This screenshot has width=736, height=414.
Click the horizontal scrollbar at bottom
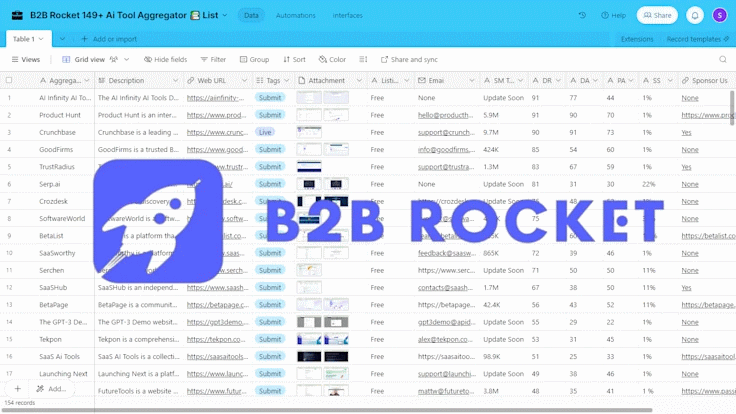pyautogui.click(x=326, y=410)
